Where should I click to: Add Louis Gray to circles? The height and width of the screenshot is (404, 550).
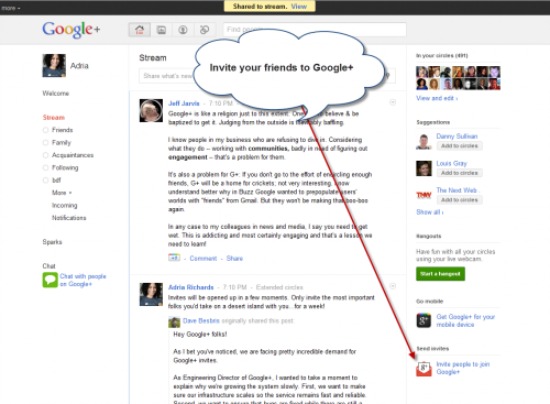(x=460, y=173)
